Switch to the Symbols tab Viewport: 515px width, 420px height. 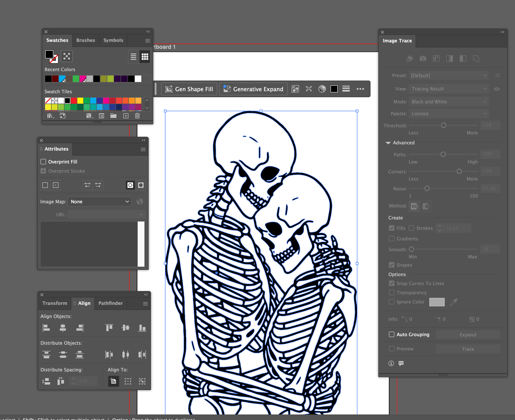point(113,40)
